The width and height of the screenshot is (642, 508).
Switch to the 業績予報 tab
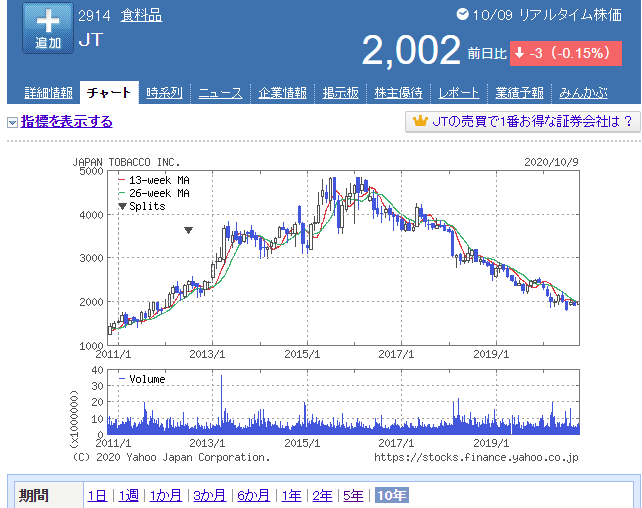coord(520,93)
